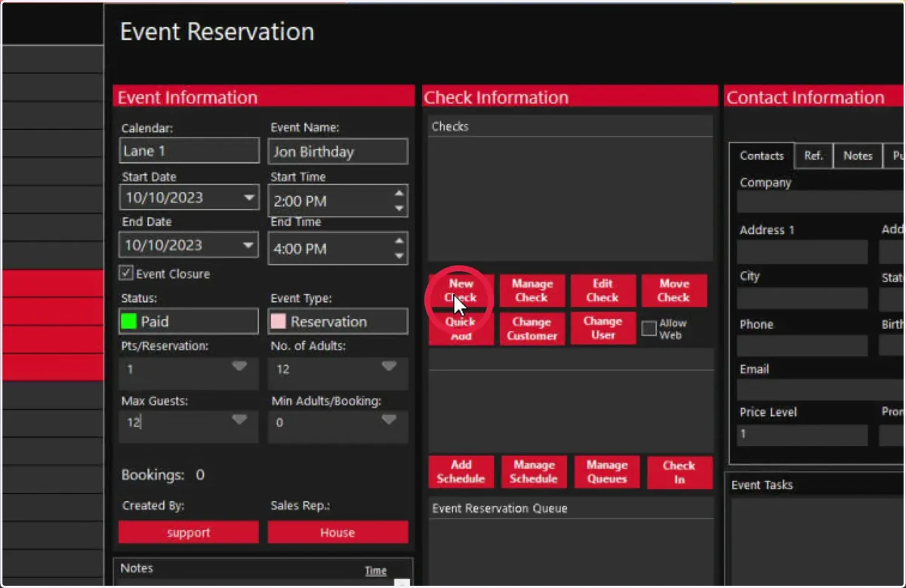This screenshot has height=588, width=906.
Task: Click the Change User button
Action: point(602,328)
